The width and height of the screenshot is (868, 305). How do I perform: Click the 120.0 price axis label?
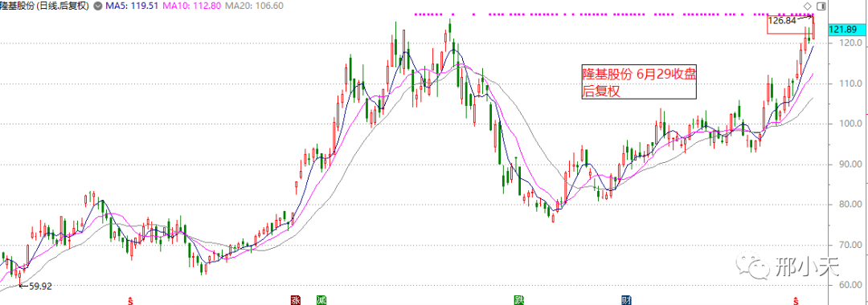point(851,43)
